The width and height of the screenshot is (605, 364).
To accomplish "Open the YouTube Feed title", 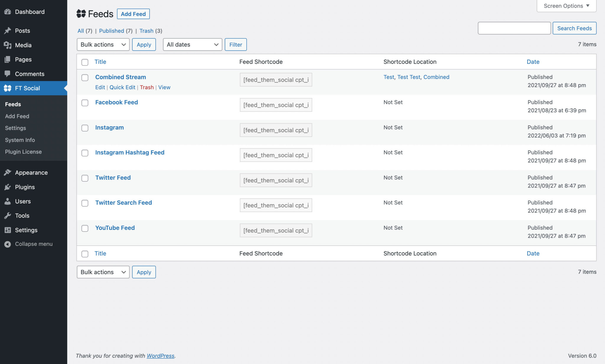I will click(x=115, y=228).
